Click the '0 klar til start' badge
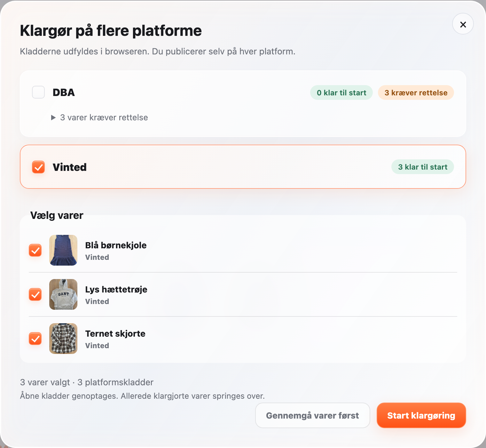 pos(341,92)
